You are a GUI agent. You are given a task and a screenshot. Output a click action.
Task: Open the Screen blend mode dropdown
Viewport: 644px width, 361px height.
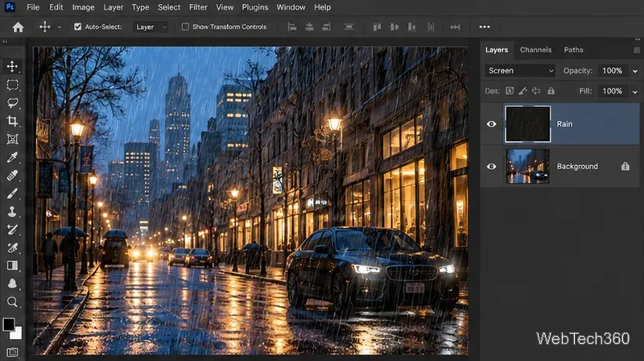tap(519, 71)
